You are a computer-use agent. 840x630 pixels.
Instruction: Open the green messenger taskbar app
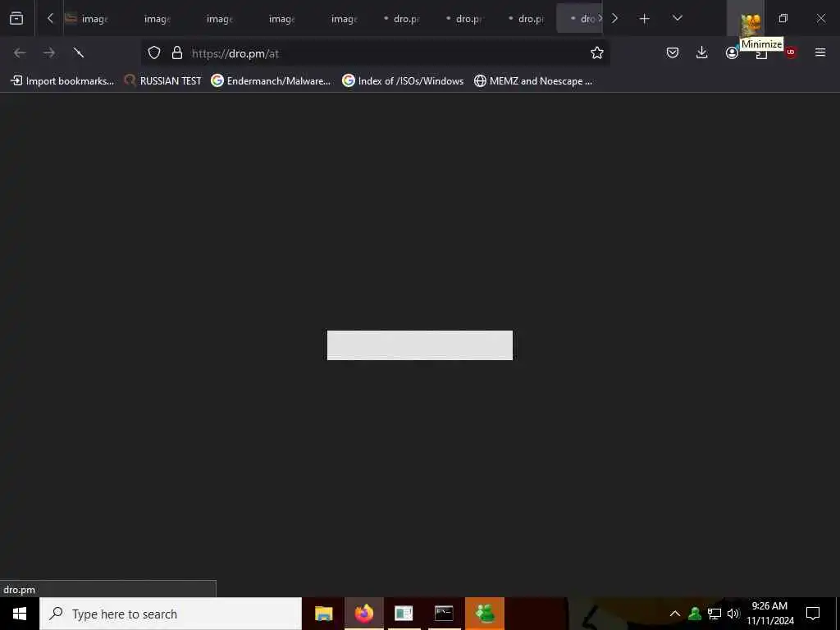484,614
